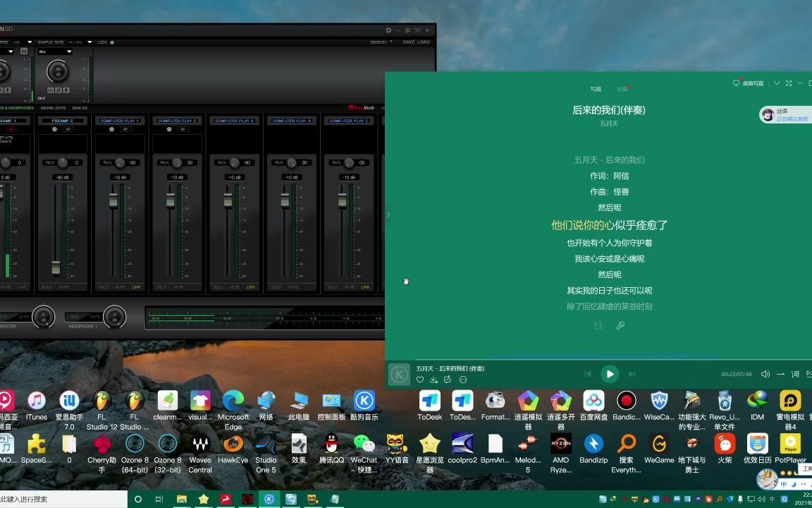Open the PotPlayer desktop icon

(790, 449)
